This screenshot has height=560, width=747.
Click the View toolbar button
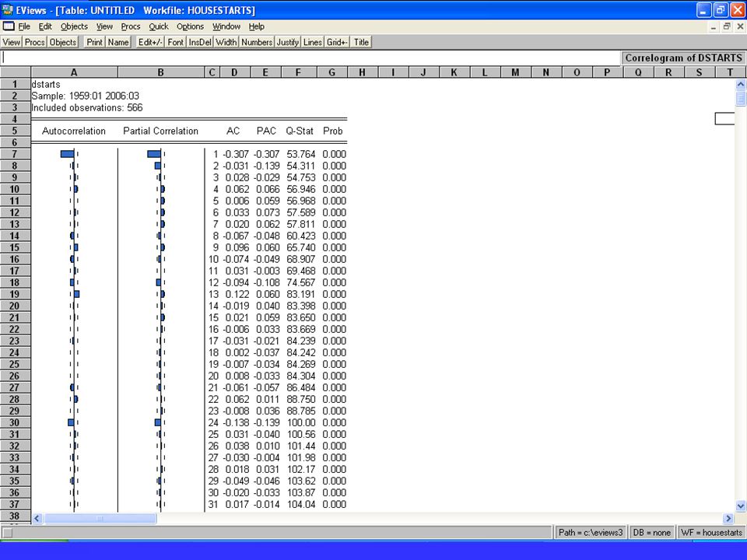point(12,42)
